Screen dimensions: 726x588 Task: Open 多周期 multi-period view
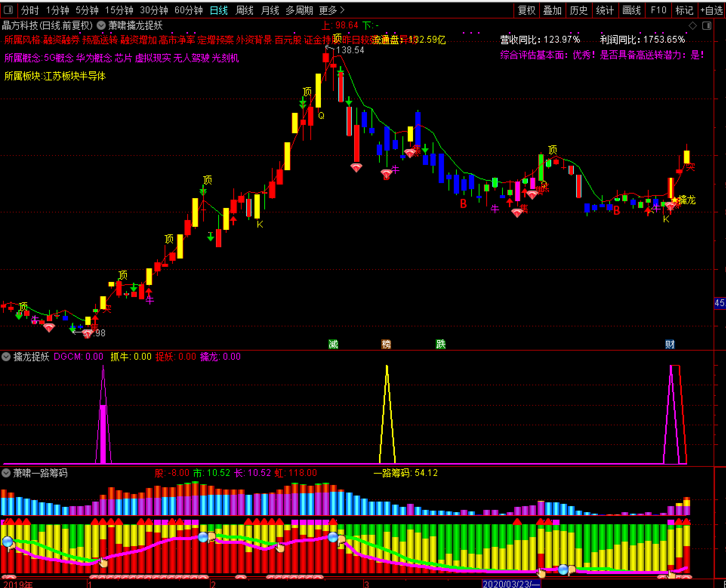[299, 10]
